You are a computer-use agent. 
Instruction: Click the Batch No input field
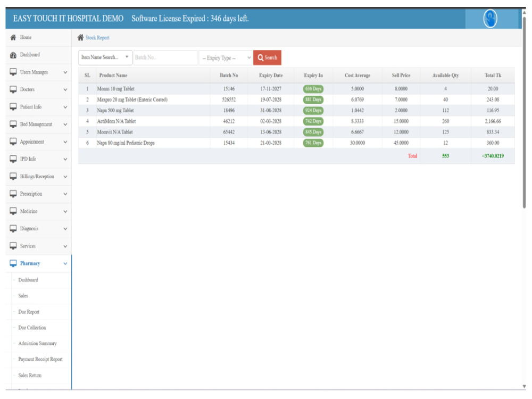point(165,57)
